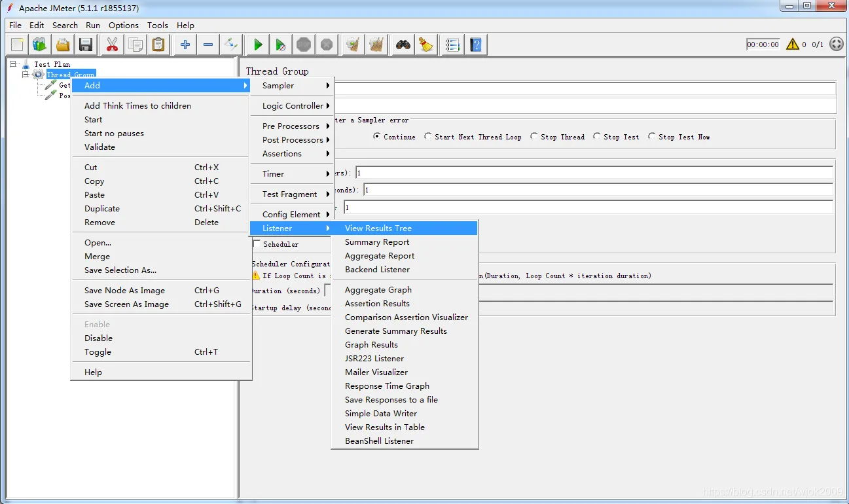The width and height of the screenshot is (849, 504).
Task: Open the Tools menu in menu bar
Action: 158,25
